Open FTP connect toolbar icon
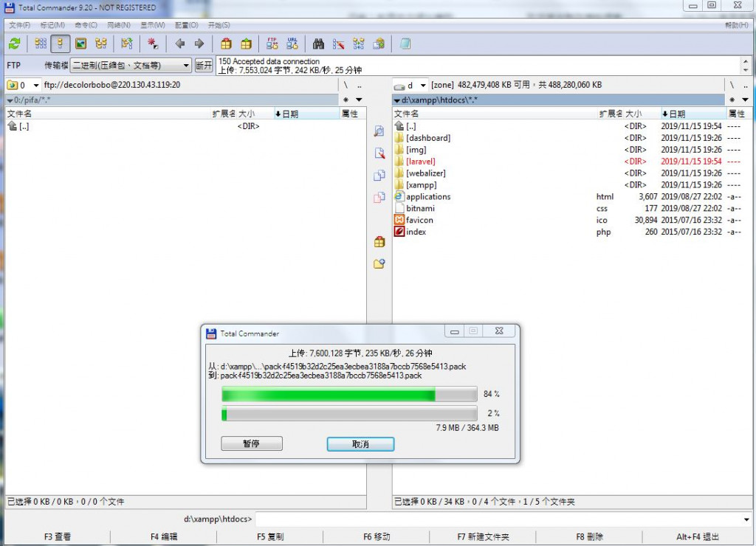This screenshot has width=756, height=546. pyautogui.click(x=272, y=44)
